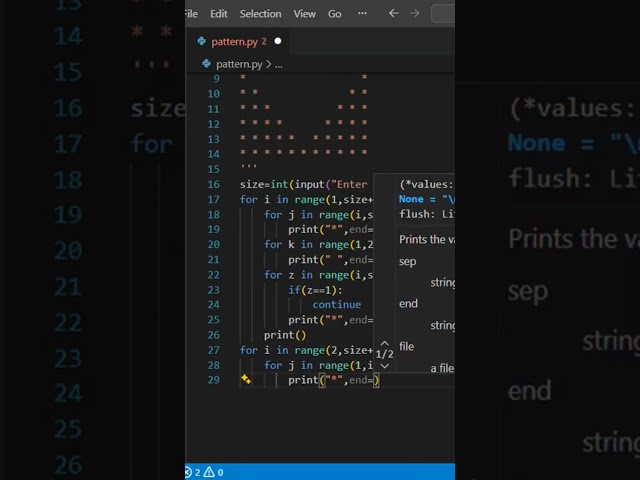Click the '1/2' signature counter
Image resolution: width=640 pixels, height=480 pixels.
pos(384,354)
